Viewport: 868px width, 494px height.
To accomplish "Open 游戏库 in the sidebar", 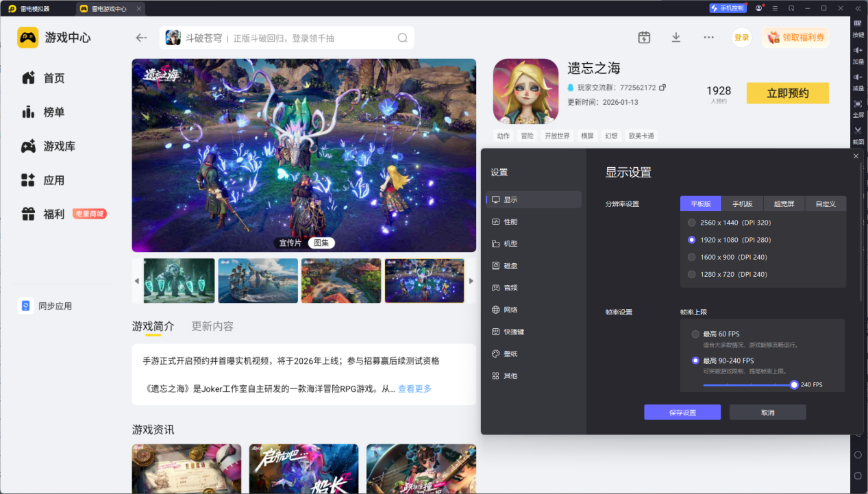I will 48,146.
